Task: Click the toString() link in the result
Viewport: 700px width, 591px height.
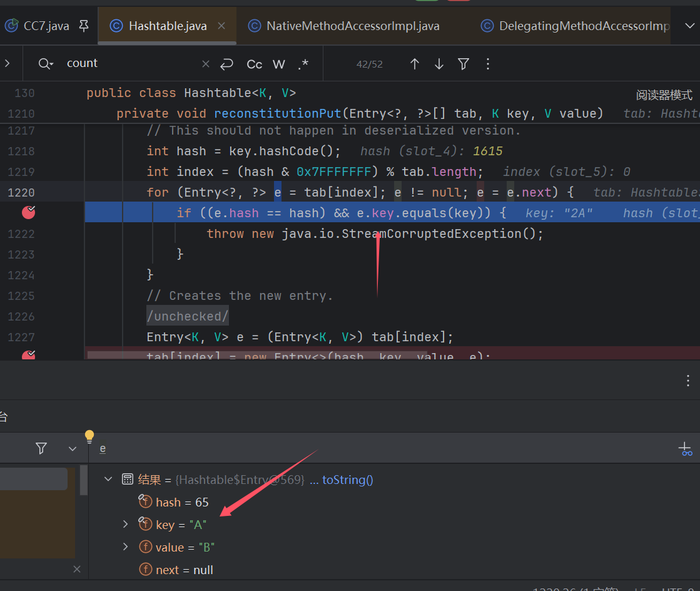Action: (347, 480)
